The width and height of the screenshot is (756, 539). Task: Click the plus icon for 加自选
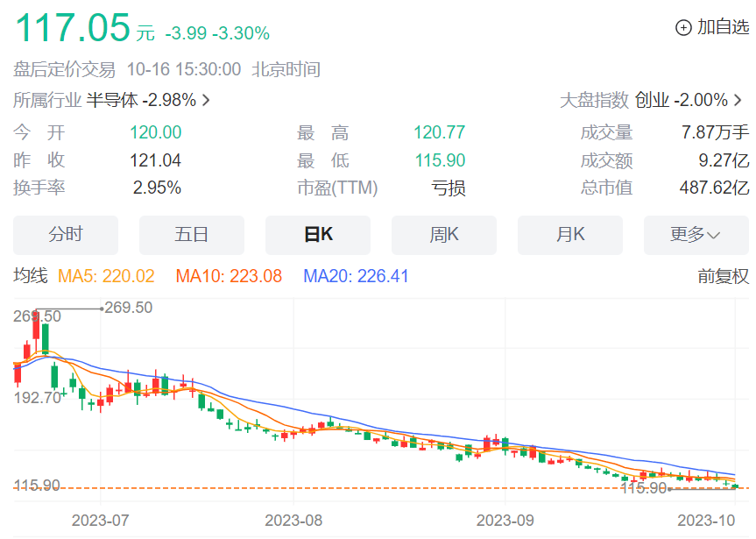point(683,28)
